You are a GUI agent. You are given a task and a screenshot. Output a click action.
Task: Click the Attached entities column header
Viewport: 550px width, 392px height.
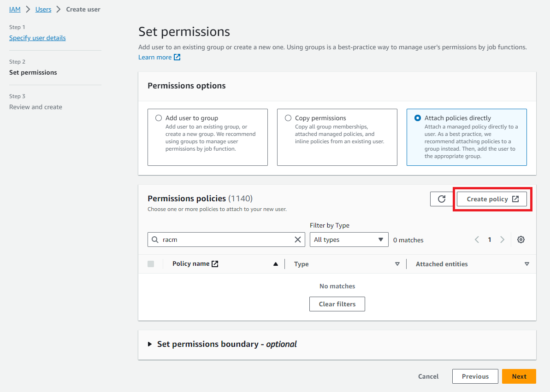pos(442,264)
